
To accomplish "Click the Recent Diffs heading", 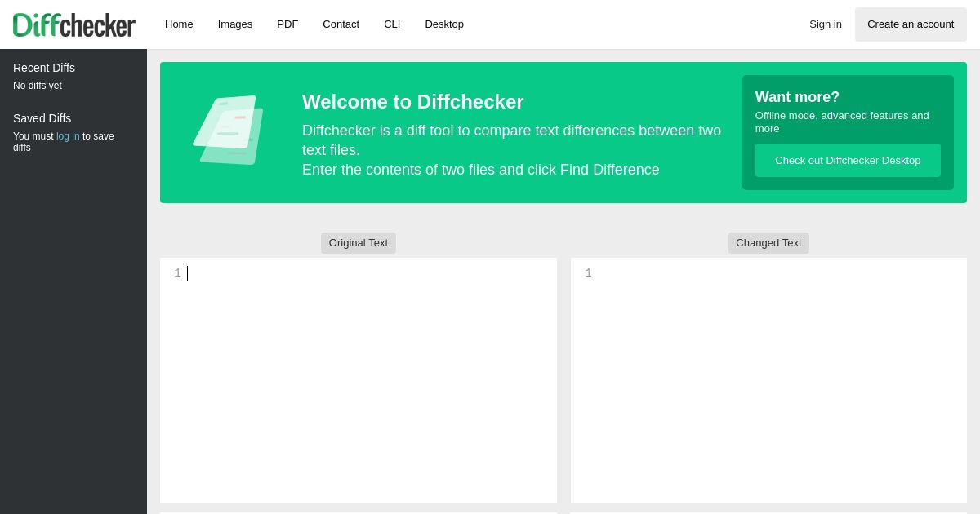I will coord(44,68).
